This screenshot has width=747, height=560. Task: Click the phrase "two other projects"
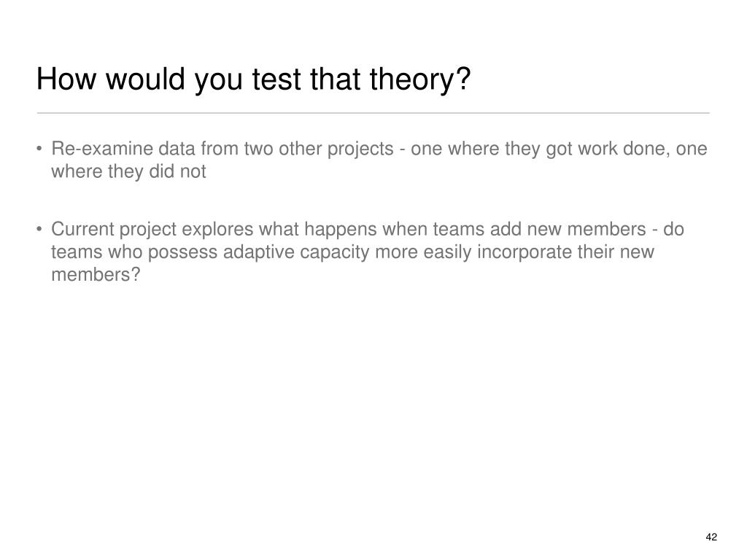319,149
